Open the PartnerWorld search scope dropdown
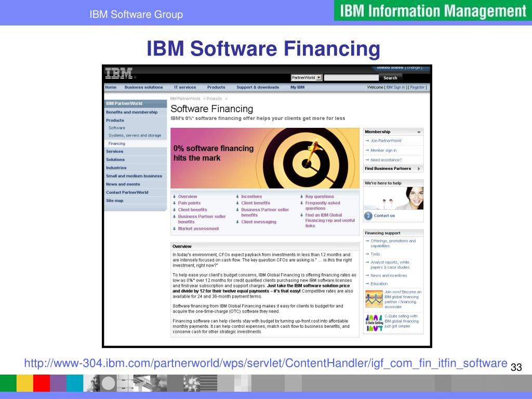Viewport: 532px width, 399px height. (x=306, y=78)
